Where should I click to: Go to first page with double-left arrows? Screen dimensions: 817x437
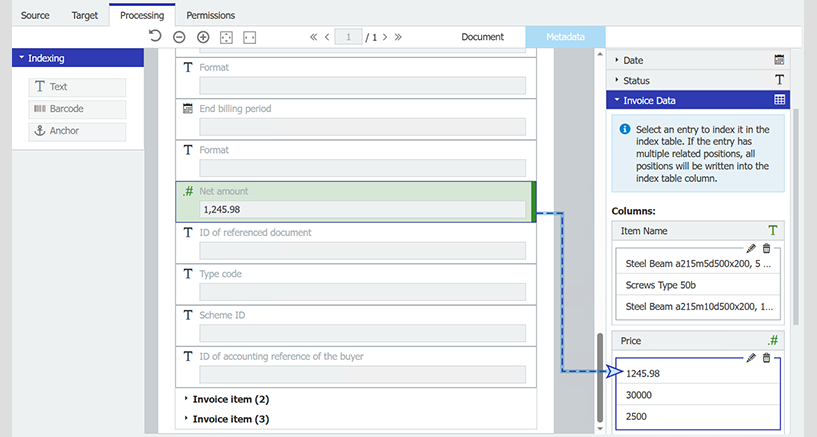click(x=313, y=37)
